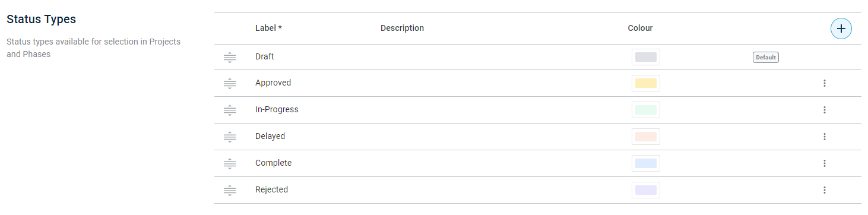
Task: Open the three-dot menu for Rejected
Action: point(825,190)
